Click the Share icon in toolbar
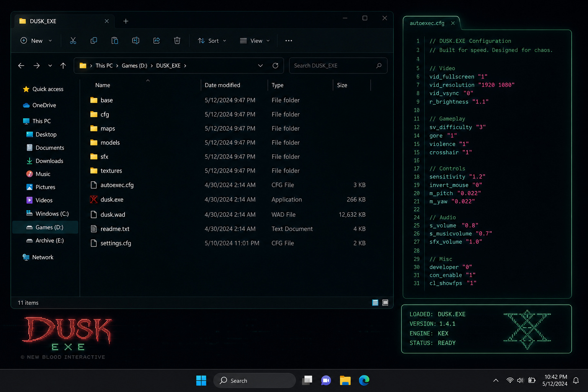The height and width of the screenshot is (392, 588). (157, 41)
